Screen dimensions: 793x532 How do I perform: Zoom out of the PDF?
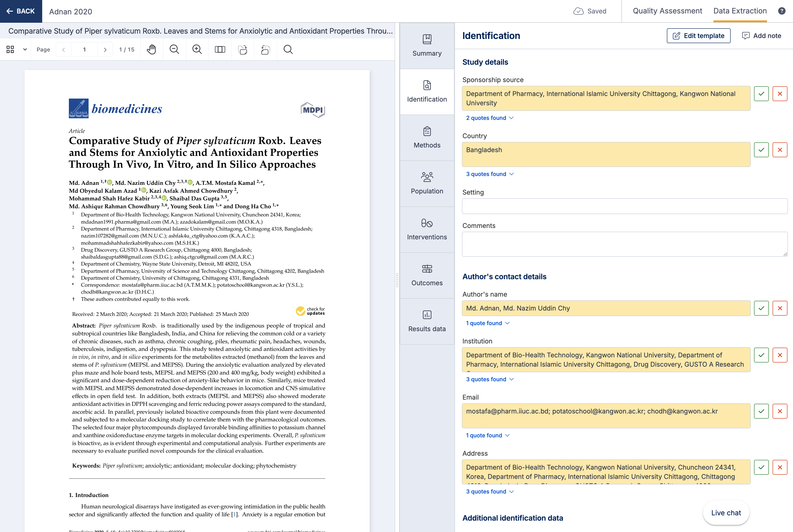tap(174, 50)
